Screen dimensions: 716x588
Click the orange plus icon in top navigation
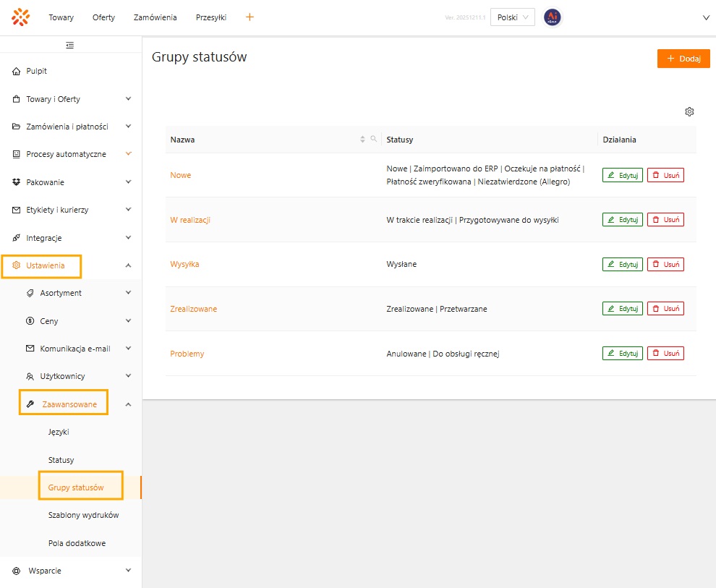(x=250, y=17)
